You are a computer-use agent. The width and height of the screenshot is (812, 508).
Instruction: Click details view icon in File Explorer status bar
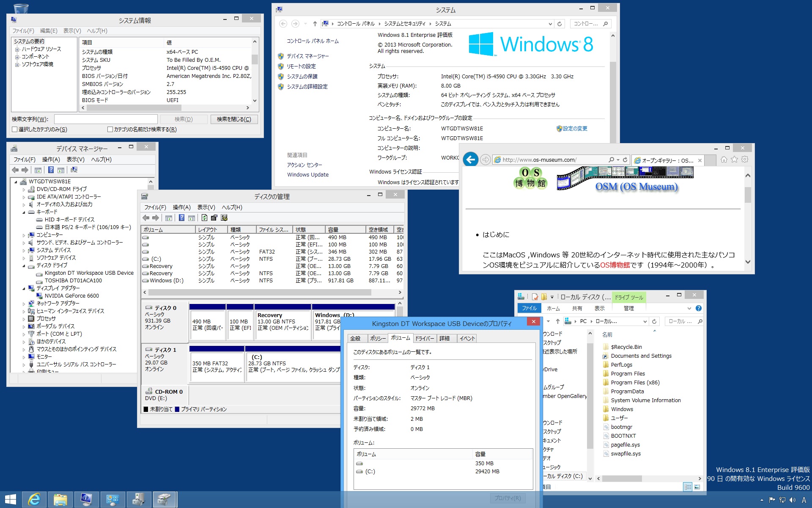click(688, 487)
